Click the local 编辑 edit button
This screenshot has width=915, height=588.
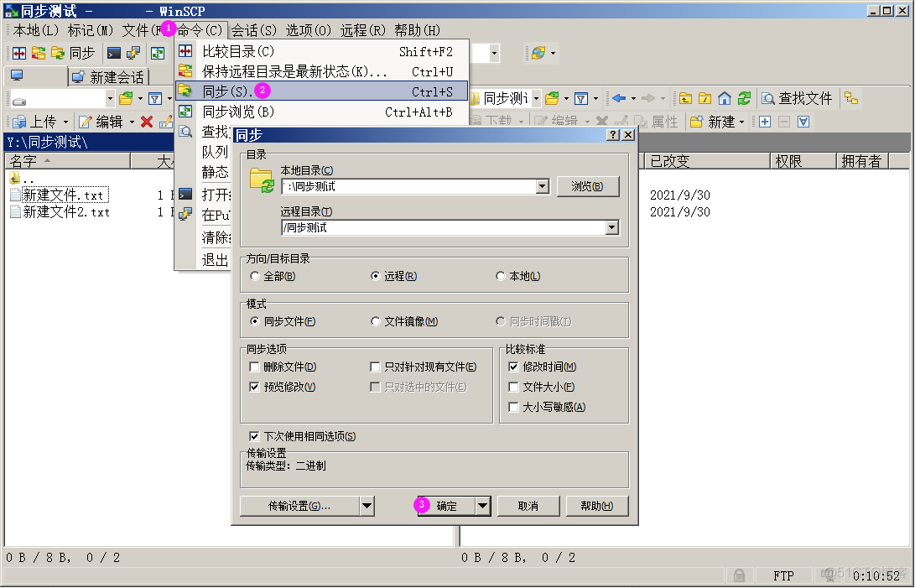click(x=101, y=122)
